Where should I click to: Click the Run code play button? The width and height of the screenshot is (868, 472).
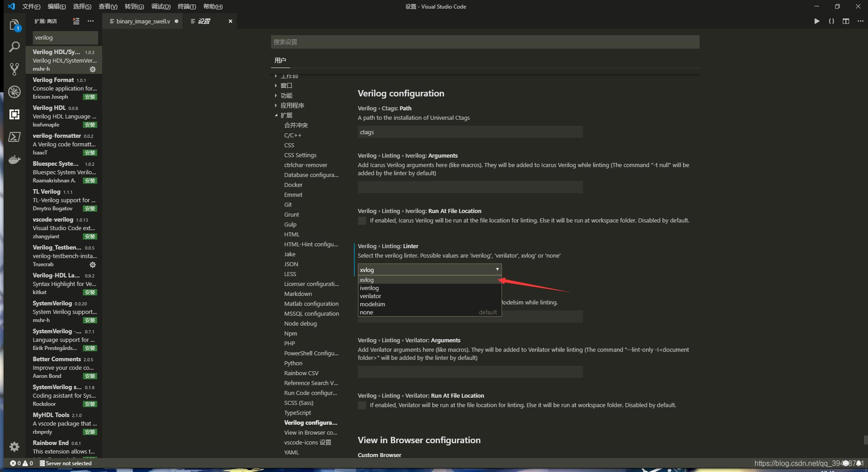pyautogui.click(x=817, y=21)
